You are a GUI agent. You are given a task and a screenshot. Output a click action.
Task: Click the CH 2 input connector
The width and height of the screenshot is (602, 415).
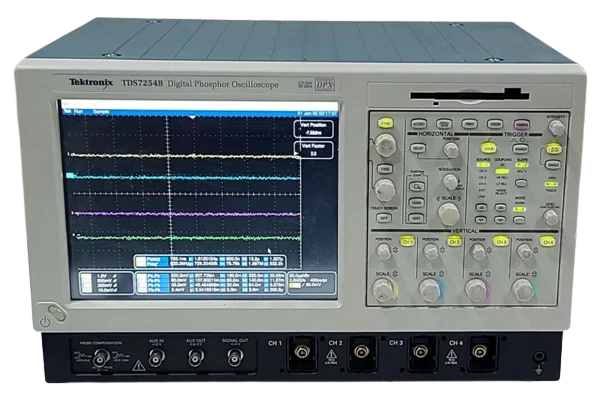click(361, 352)
